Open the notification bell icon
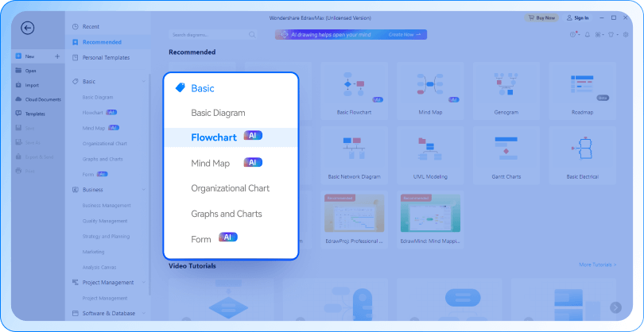 587,35
